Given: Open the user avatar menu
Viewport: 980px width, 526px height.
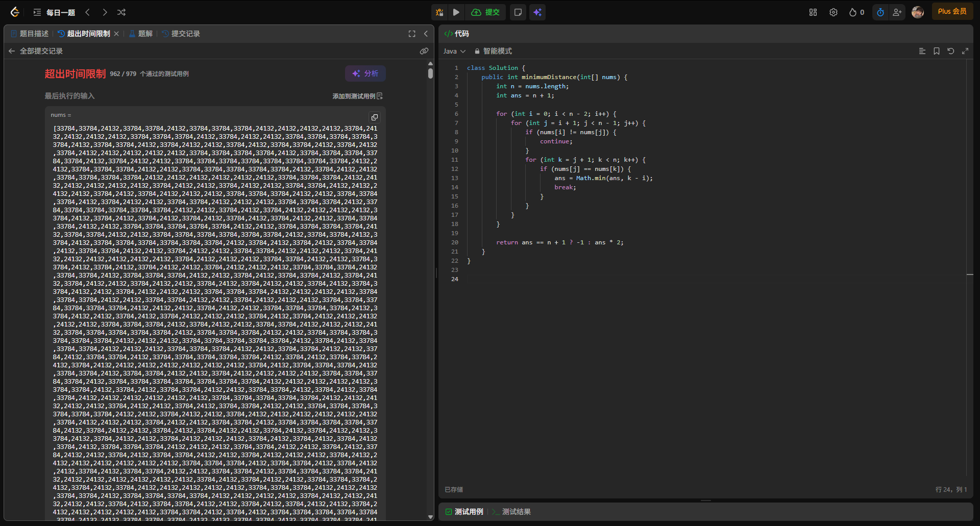Looking at the screenshot, I should 918,12.
